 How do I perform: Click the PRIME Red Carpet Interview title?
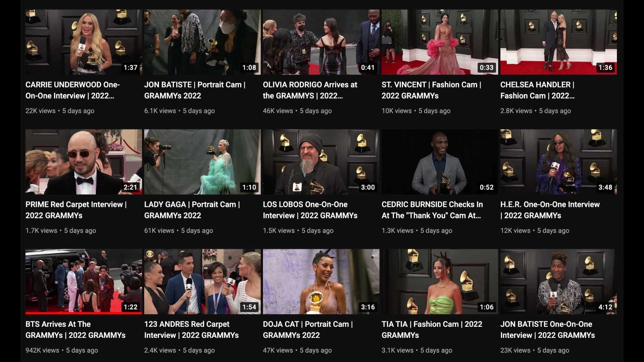pos(76,210)
